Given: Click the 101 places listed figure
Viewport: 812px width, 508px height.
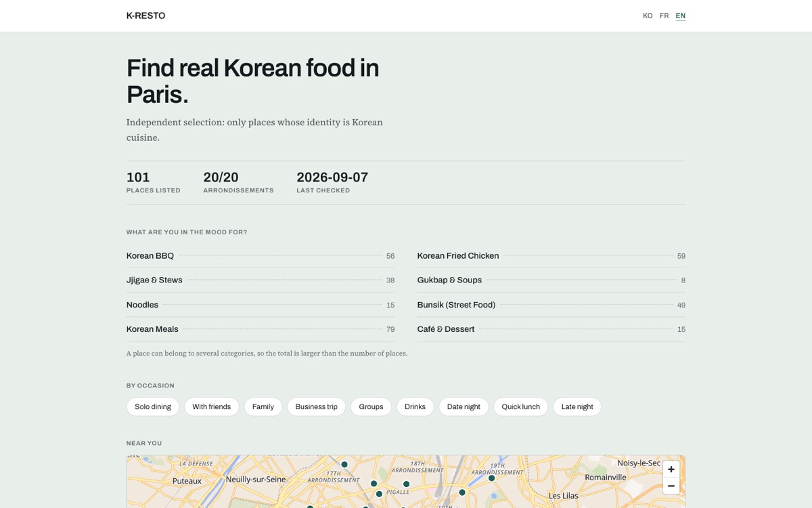Looking at the screenshot, I should (138, 177).
